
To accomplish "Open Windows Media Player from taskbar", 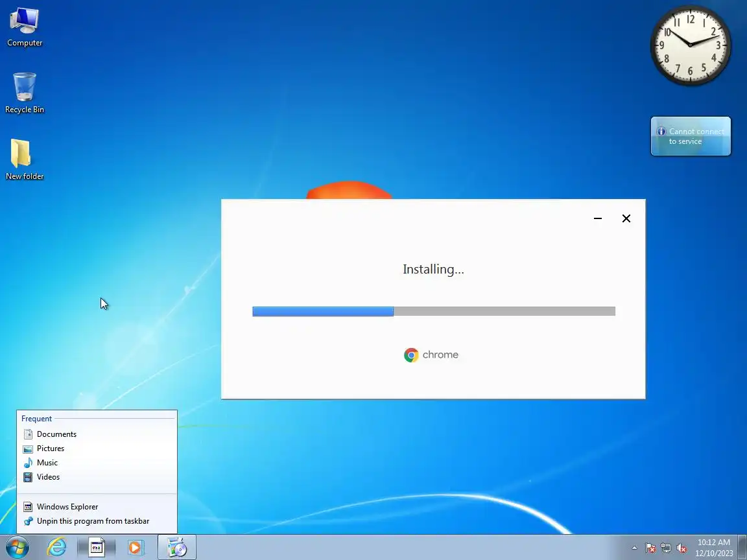I will point(136,547).
